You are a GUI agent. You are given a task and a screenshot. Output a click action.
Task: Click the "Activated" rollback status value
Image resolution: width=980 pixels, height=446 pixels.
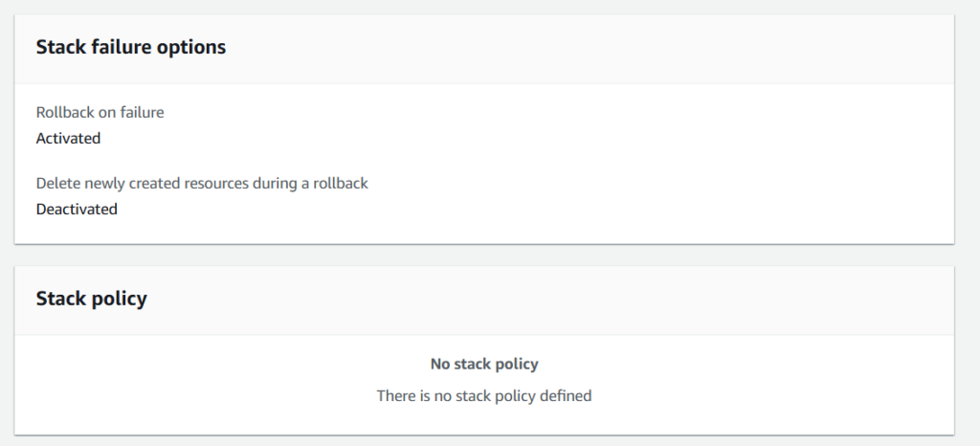(x=68, y=138)
